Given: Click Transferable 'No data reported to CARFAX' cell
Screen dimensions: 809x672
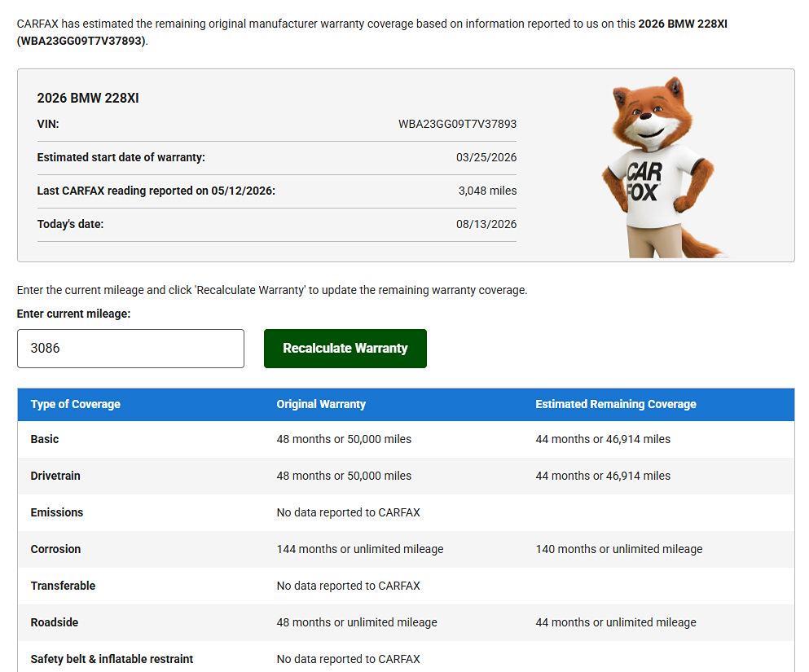Looking at the screenshot, I should tap(348, 586).
